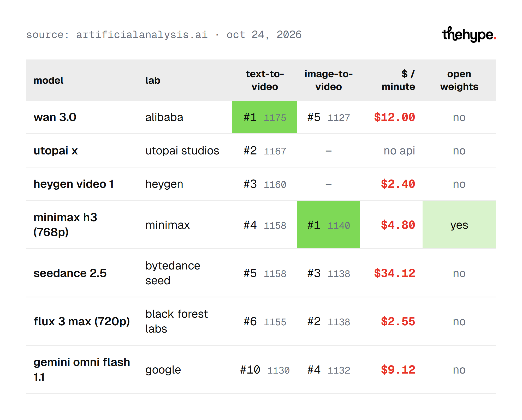Screen dimensions: 522x420
Task: Click the 'no' open weights cell for heygen video 1
Action: (x=459, y=184)
